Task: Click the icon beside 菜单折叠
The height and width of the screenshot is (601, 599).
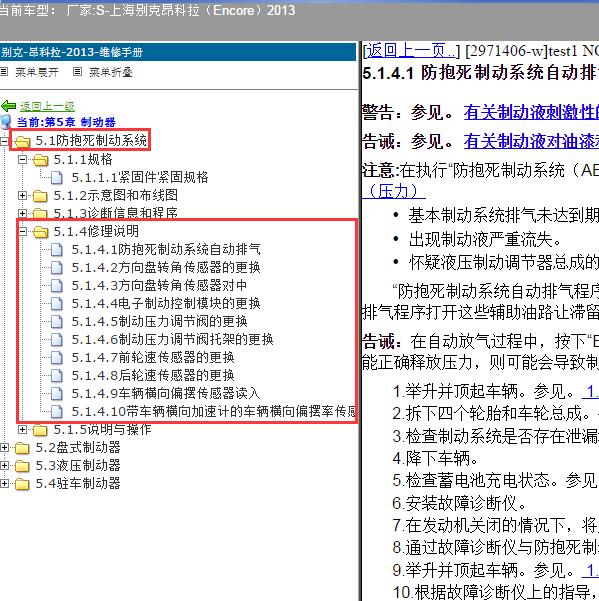Action: 77,72
